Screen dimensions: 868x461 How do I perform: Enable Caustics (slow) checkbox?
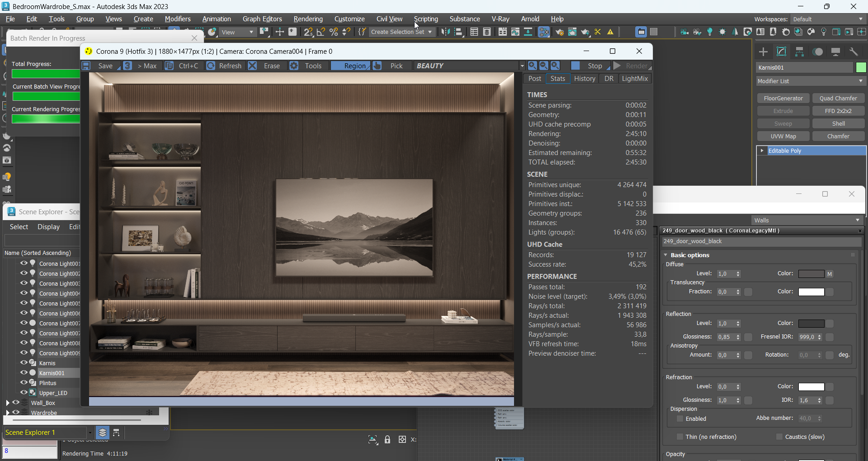tap(779, 437)
